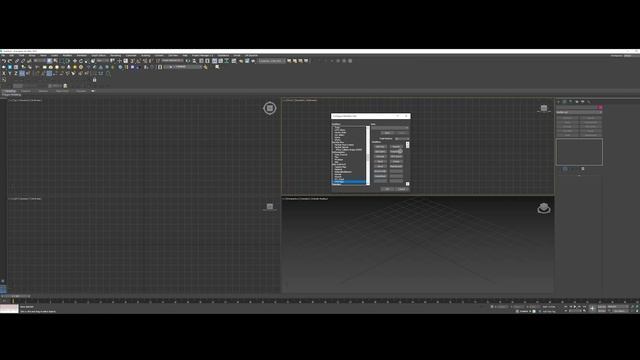Click the modifiers list scrollbar in dialog
This screenshot has height=360, width=640.
[368, 155]
